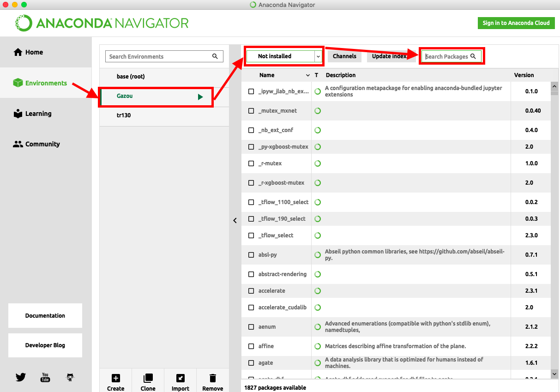Click the type icon for _tflow_select

tap(318, 235)
